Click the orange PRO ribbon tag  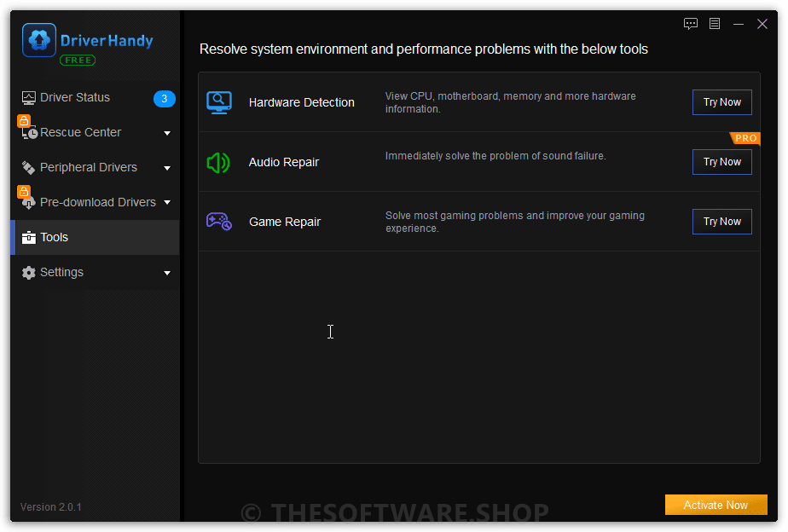coord(745,138)
